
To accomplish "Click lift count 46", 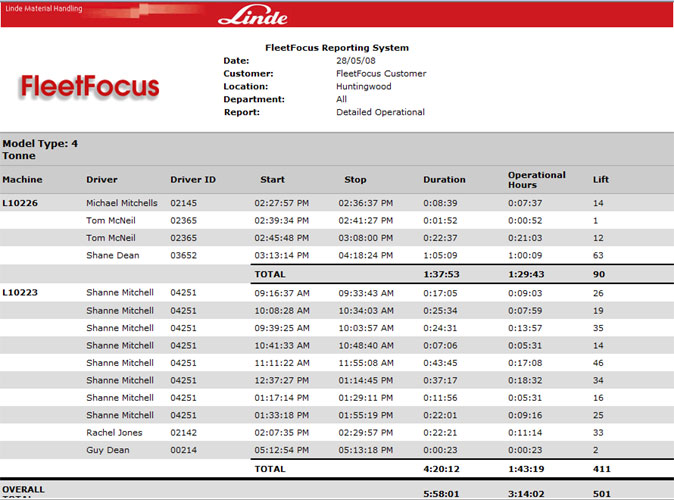I will coord(598,363).
